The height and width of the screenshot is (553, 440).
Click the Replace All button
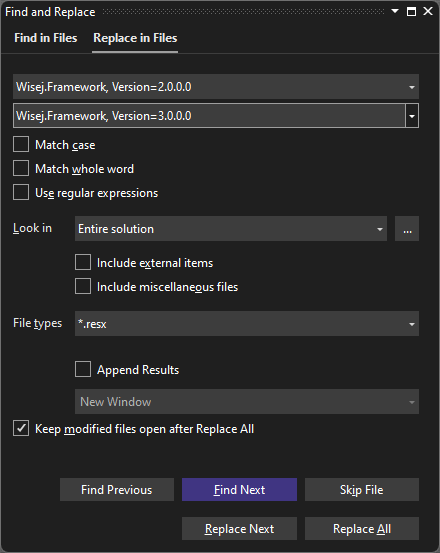point(362,529)
